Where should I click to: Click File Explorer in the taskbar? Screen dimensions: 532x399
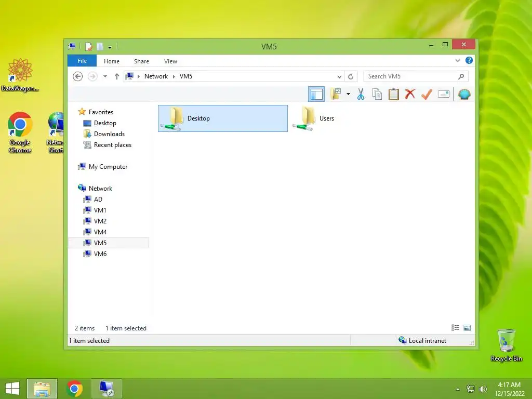(42, 389)
